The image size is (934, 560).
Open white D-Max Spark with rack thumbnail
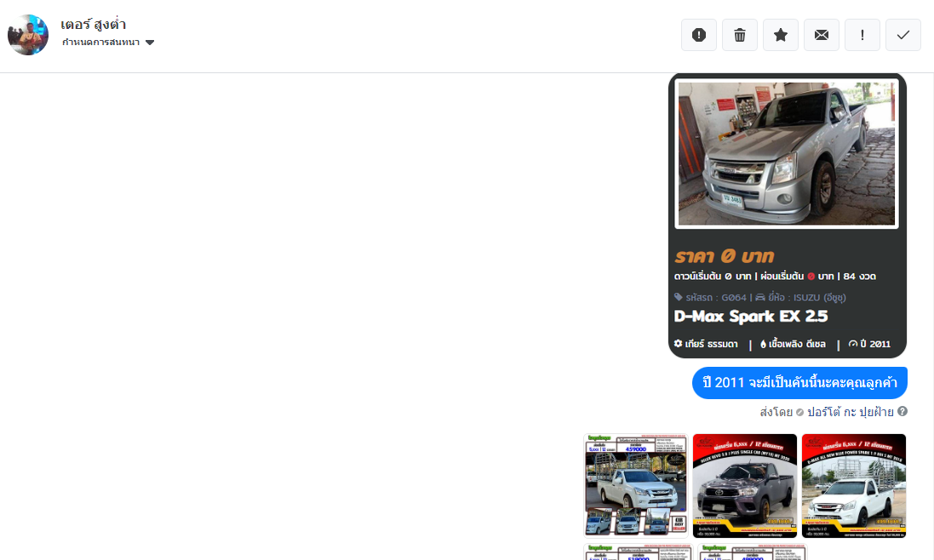tap(854, 486)
